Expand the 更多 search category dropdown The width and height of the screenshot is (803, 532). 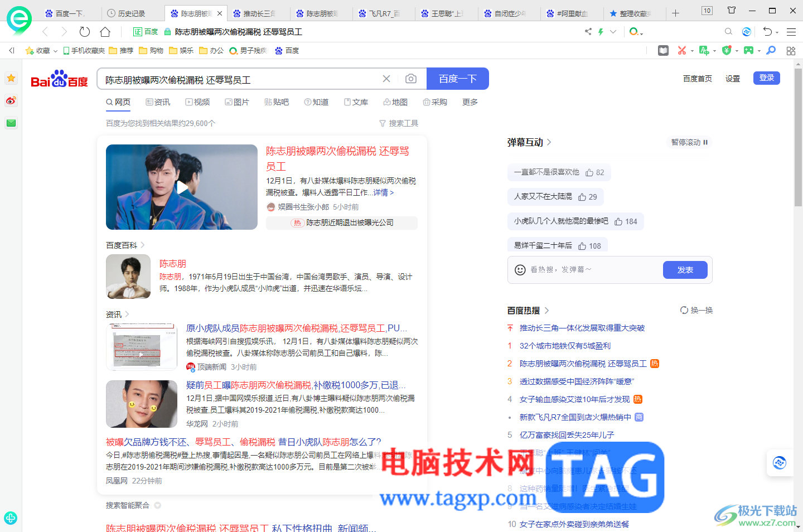point(470,102)
